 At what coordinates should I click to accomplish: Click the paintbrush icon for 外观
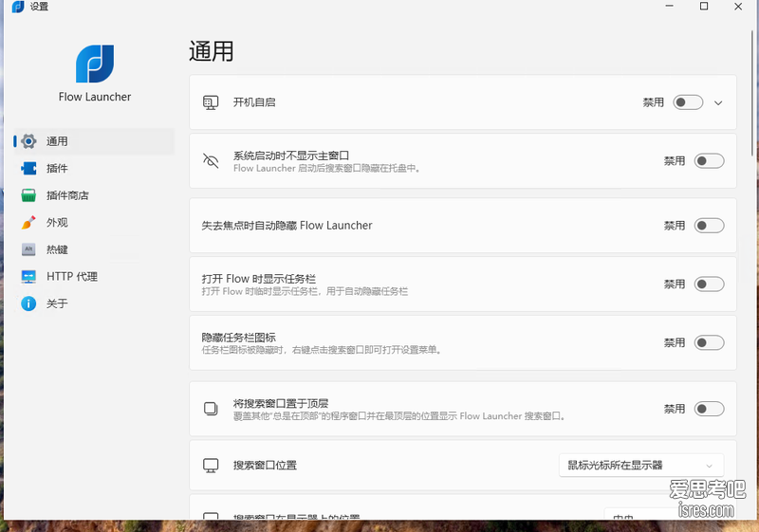(x=28, y=223)
